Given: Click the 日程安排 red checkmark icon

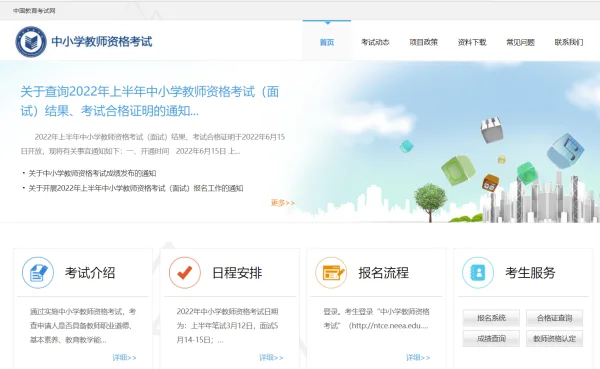Looking at the screenshot, I should (x=185, y=273).
